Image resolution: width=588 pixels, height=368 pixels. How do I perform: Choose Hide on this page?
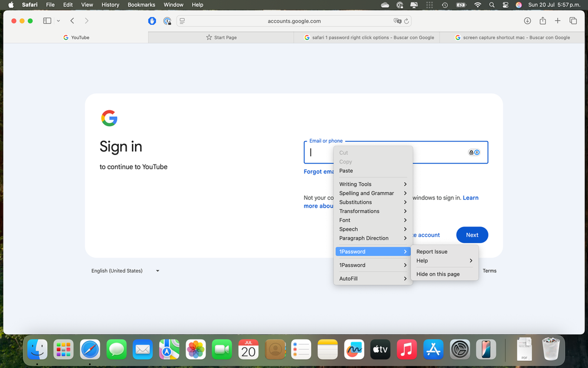pos(444,274)
